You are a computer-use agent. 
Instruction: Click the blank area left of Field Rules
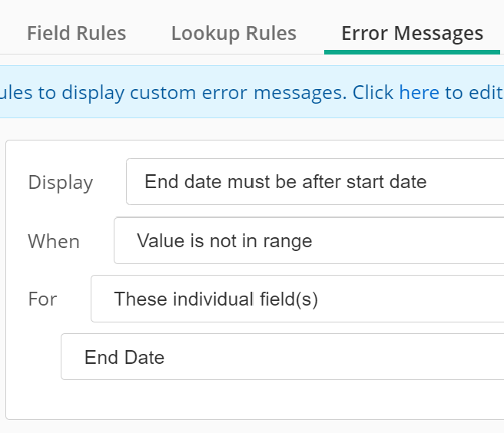(12, 34)
